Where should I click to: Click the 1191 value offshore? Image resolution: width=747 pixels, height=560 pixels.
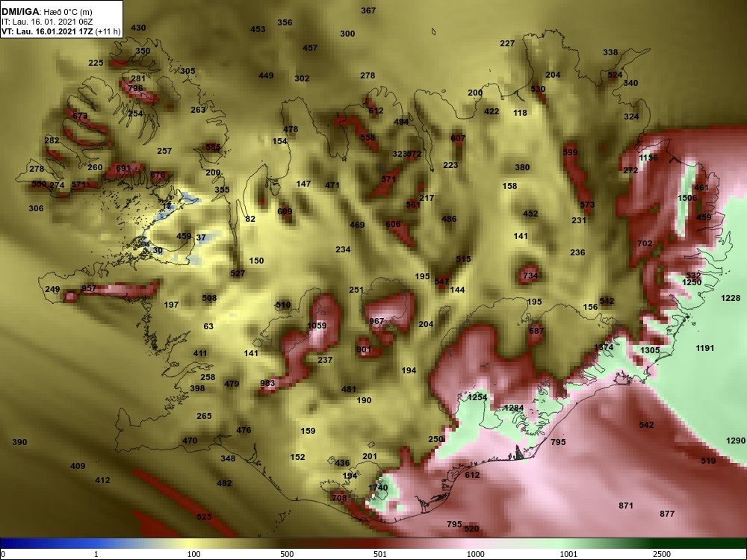pyautogui.click(x=705, y=348)
